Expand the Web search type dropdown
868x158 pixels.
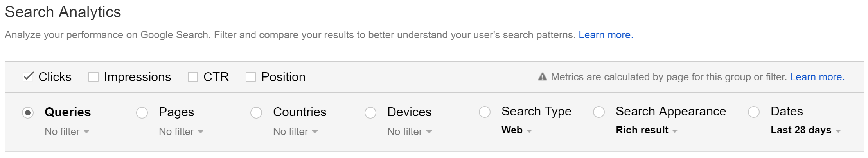coord(516,130)
